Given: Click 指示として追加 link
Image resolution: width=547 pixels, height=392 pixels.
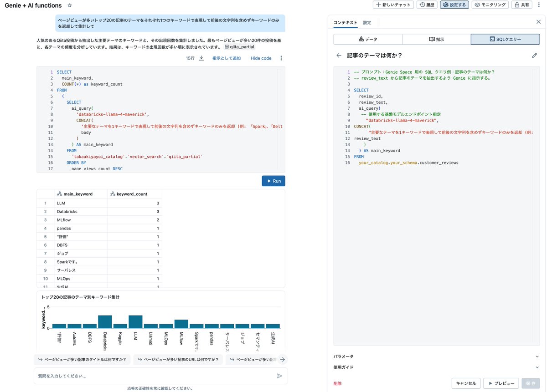Looking at the screenshot, I should pyautogui.click(x=227, y=58).
